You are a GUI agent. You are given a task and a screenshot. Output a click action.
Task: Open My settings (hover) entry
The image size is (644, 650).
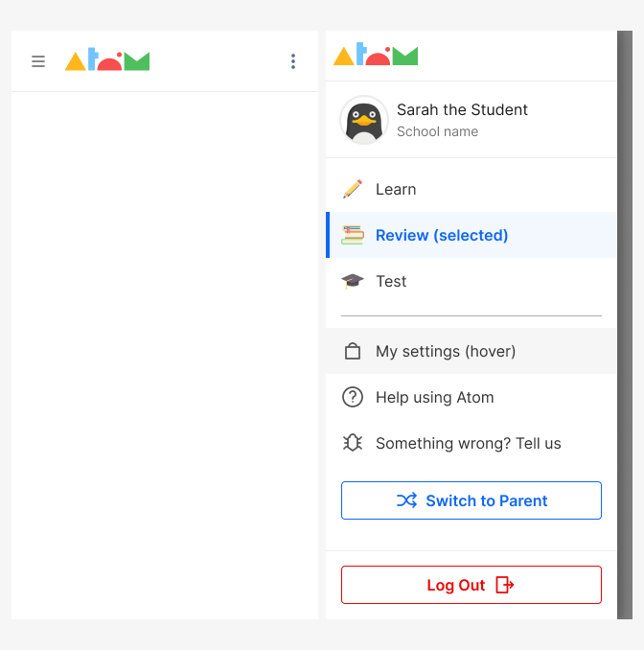point(471,351)
